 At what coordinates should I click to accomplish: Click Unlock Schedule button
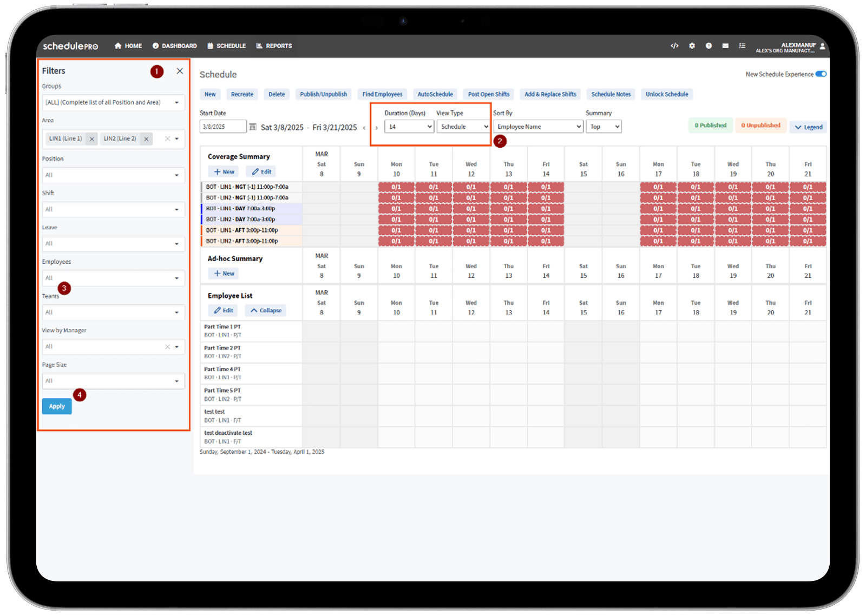tap(667, 94)
